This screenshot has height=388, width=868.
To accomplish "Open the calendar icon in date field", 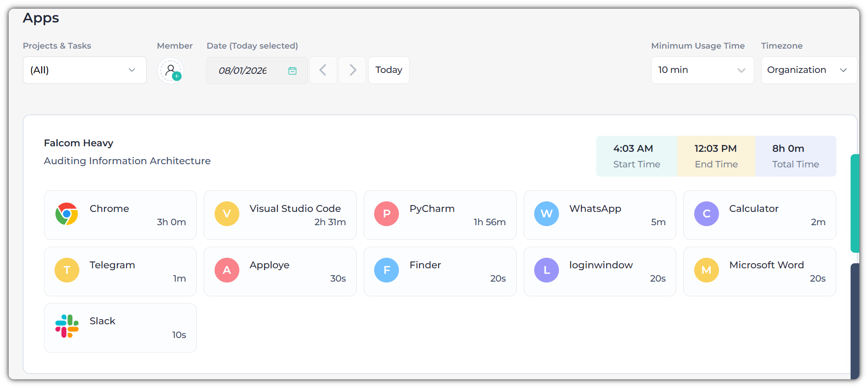I will point(292,71).
